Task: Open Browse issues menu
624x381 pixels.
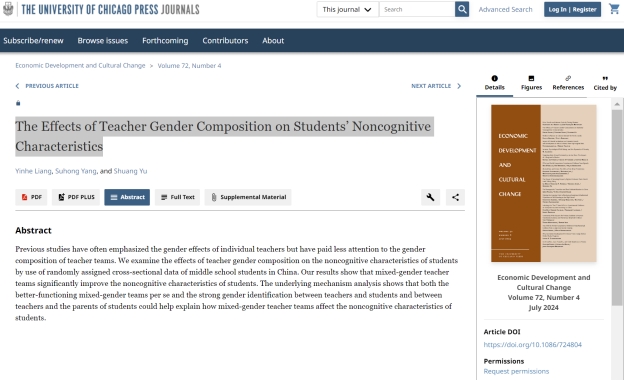Action: coord(103,41)
